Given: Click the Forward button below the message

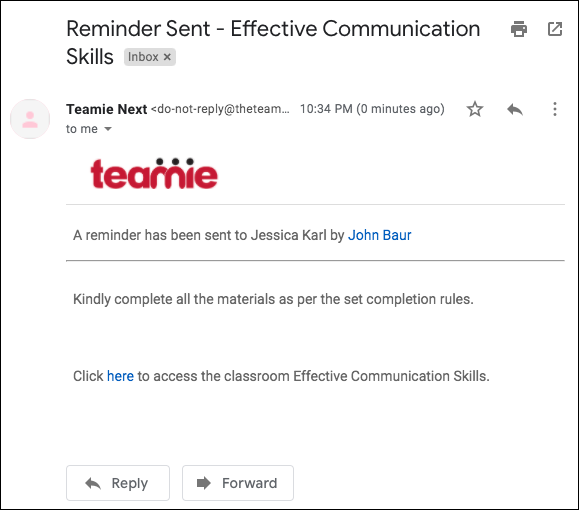Looking at the screenshot, I should (238, 483).
